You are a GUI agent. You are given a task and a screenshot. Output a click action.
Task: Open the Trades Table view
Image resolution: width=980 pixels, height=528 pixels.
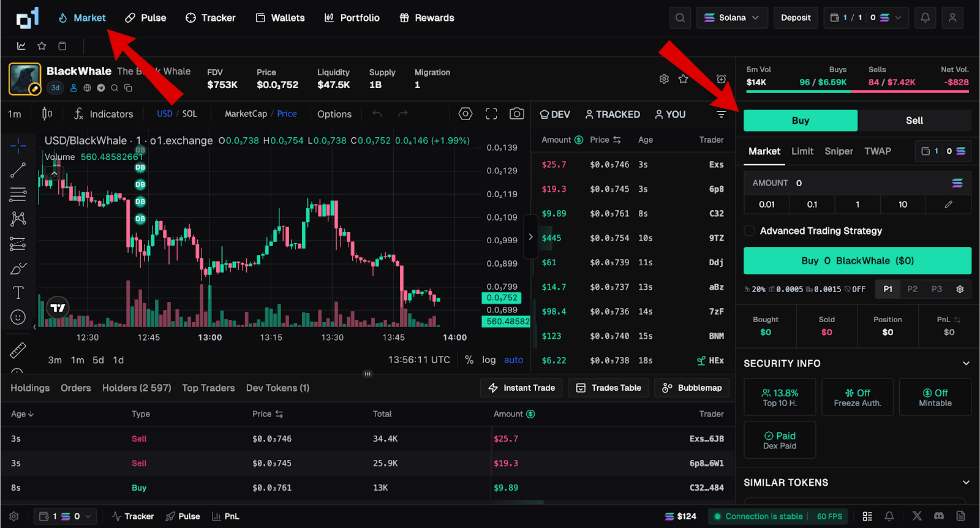pos(608,388)
